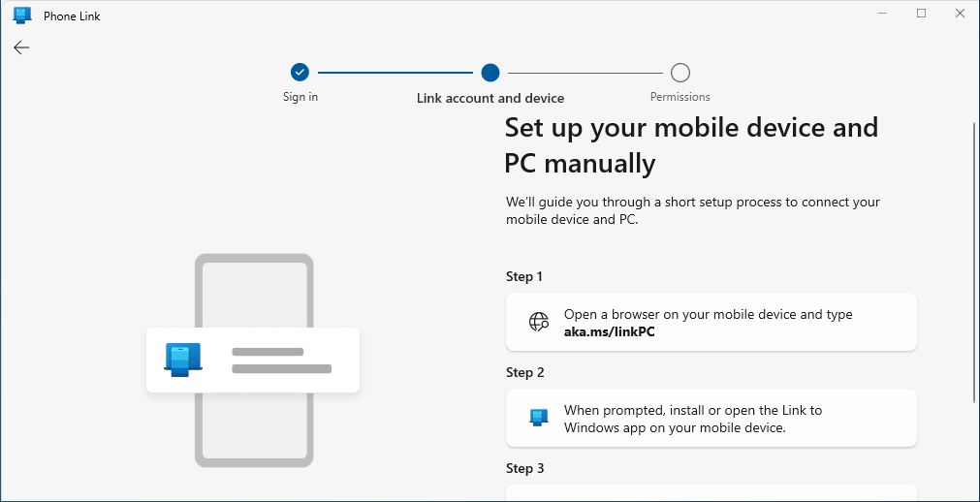Close the Phone Link window

click(960, 14)
